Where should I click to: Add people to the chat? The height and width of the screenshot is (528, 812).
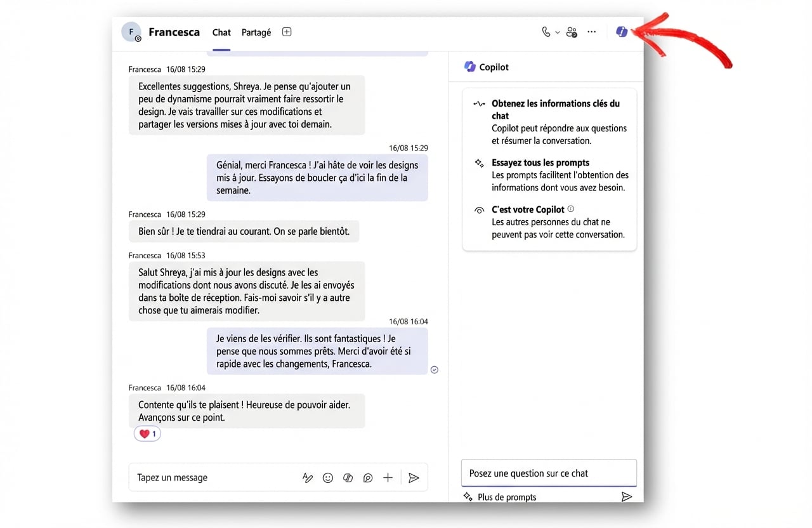(572, 31)
